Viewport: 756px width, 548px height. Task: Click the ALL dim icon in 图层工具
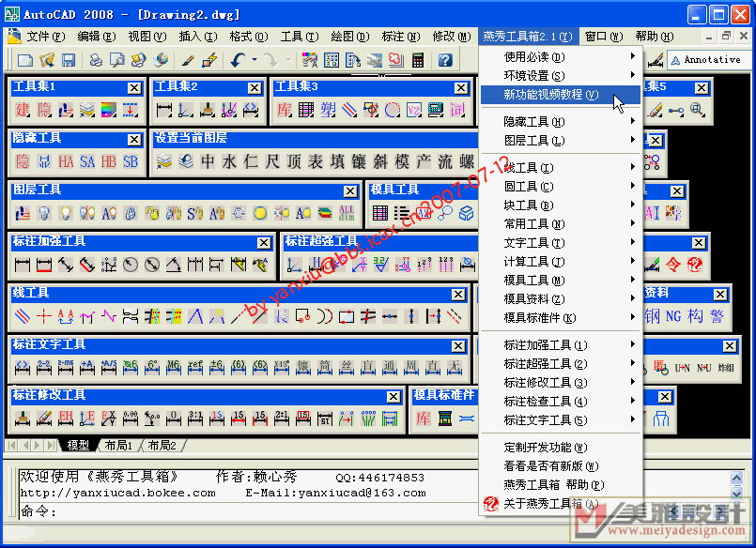pos(347,213)
